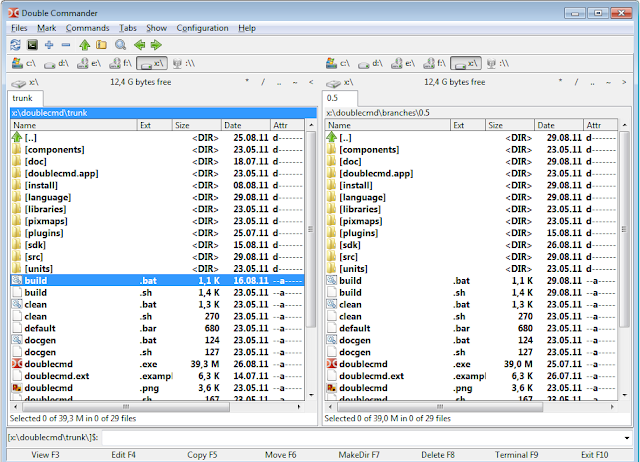Select drive c:\ in left panel
This screenshot has height=462, width=640.
click(24, 63)
